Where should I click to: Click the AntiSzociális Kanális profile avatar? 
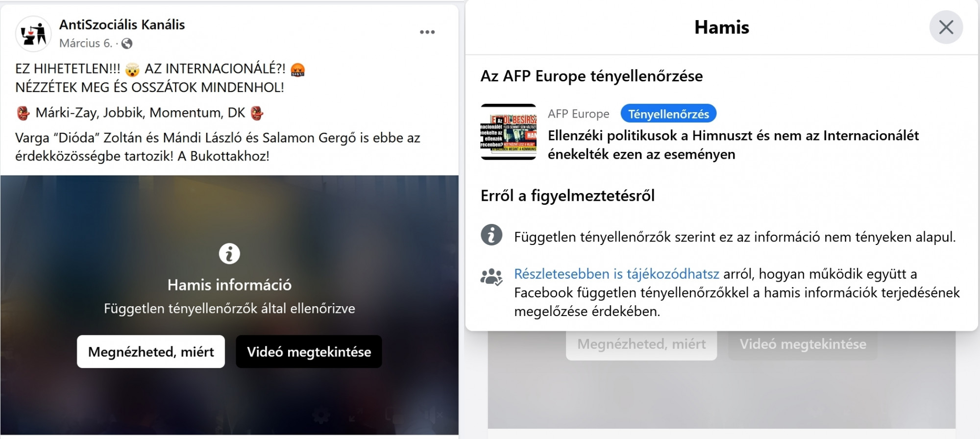point(33,34)
